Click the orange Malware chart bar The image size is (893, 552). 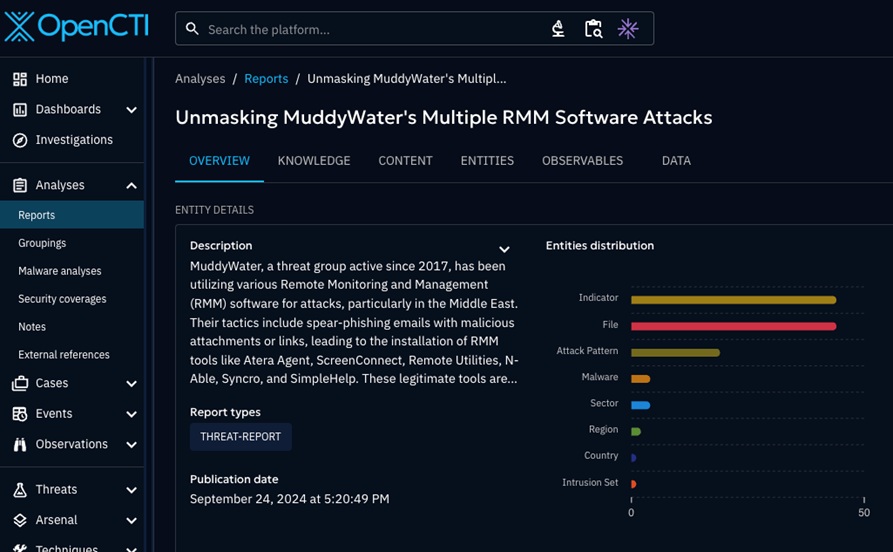641,379
